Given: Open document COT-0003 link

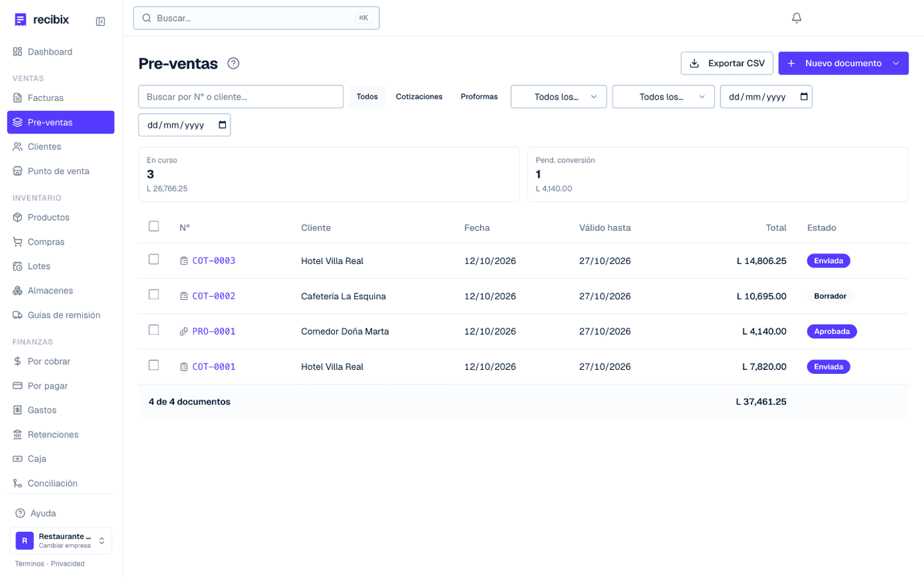Looking at the screenshot, I should click(x=214, y=261).
